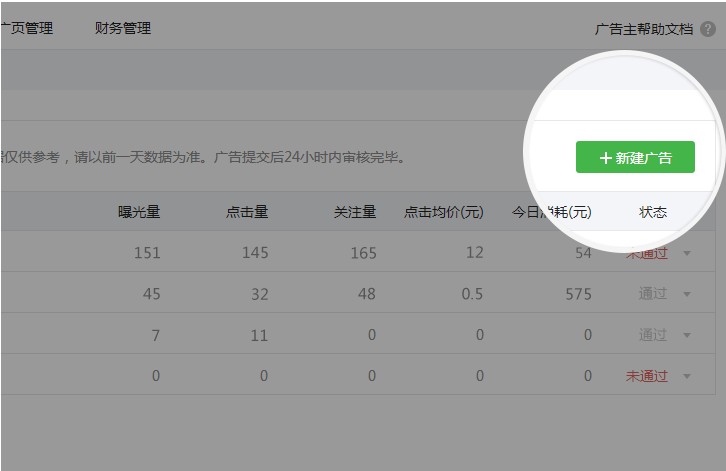Click the 曝光量 column header

click(x=139, y=212)
